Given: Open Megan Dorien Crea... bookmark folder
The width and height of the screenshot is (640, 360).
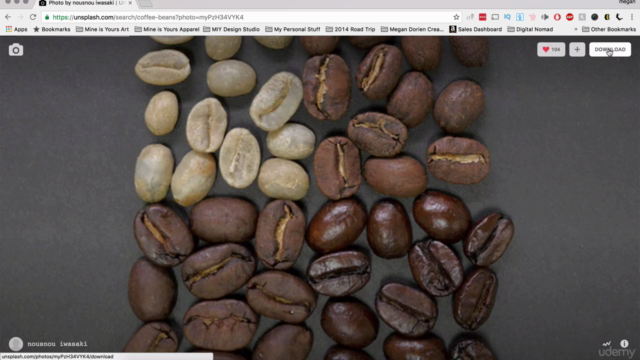Looking at the screenshot, I should (x=412, y=29).
